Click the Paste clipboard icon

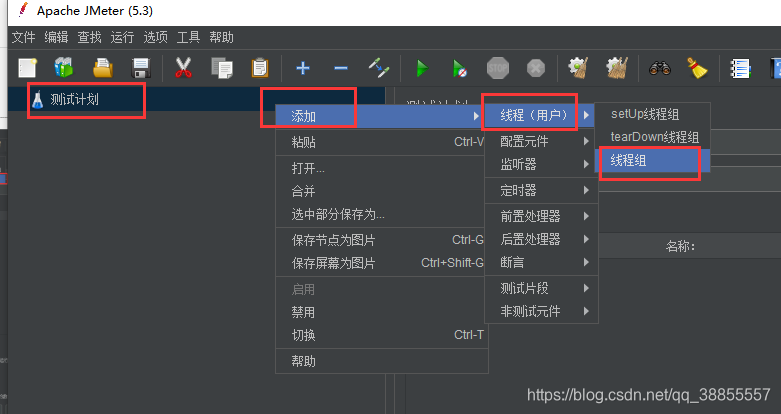(x=260, y=68)
